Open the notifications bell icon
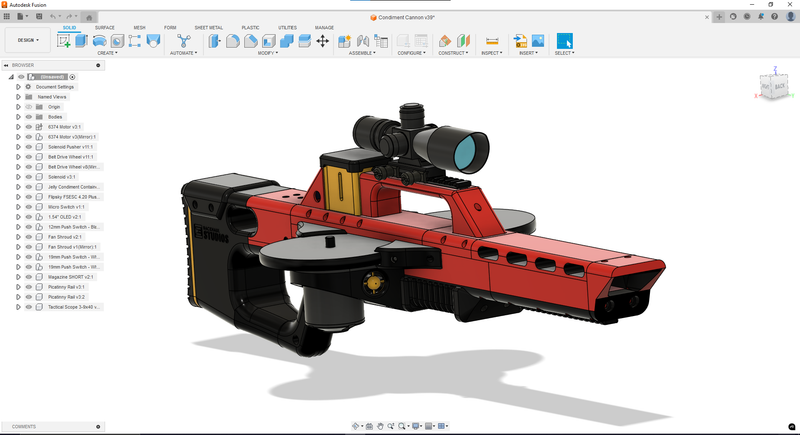The height and width of the screenshot is (435, 800). click(761, 16)
